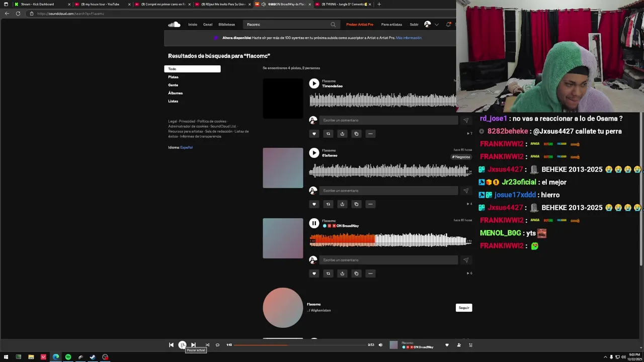Screen dimensions: 644x362
Task: Share the ON BroadWay track
Action: coord(342,274)
